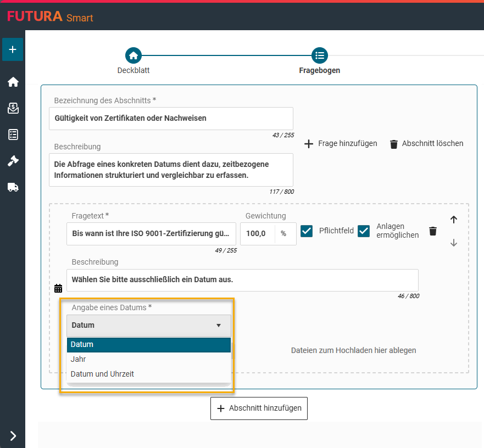
Task: Click the plus button in left sidebar
Action: click(13, 49)
